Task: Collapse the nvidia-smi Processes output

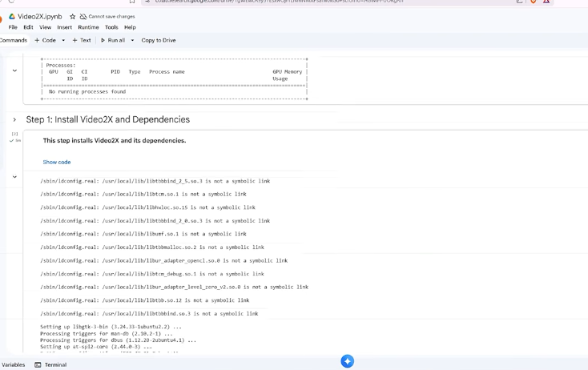Action: (x=14, y=70)
